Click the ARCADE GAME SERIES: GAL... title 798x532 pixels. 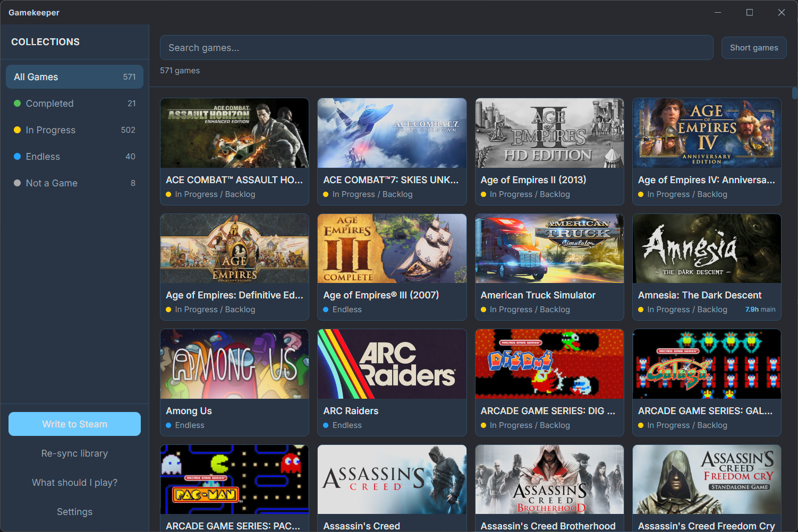705,411
